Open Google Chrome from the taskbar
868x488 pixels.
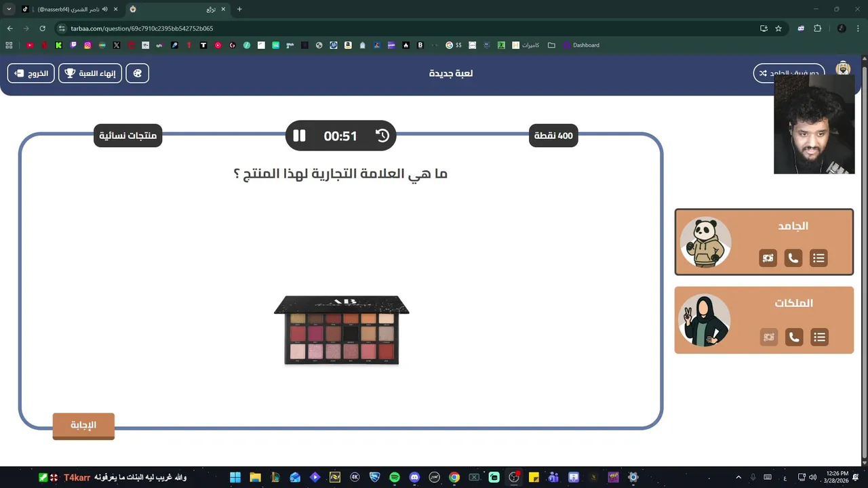[454, 477]
